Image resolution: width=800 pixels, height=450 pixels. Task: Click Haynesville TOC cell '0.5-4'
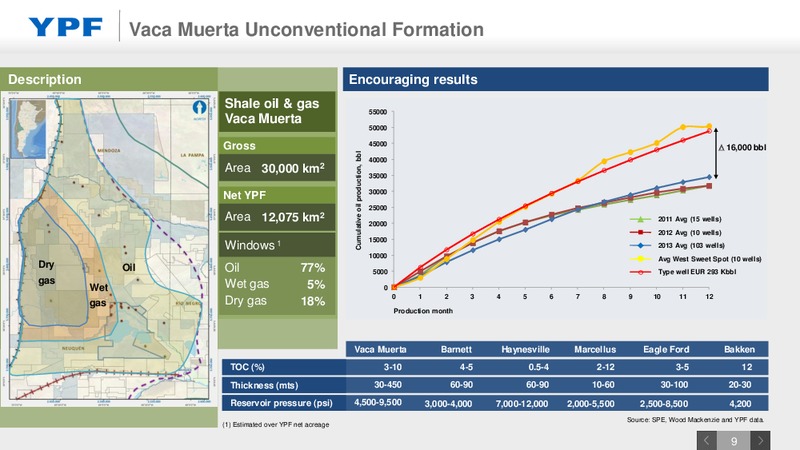point(538,367)
